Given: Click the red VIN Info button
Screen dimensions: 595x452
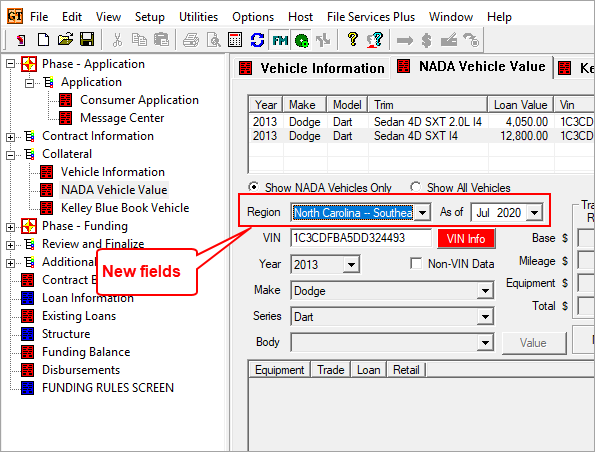Looking at the screenshot, I should point(466,239).
